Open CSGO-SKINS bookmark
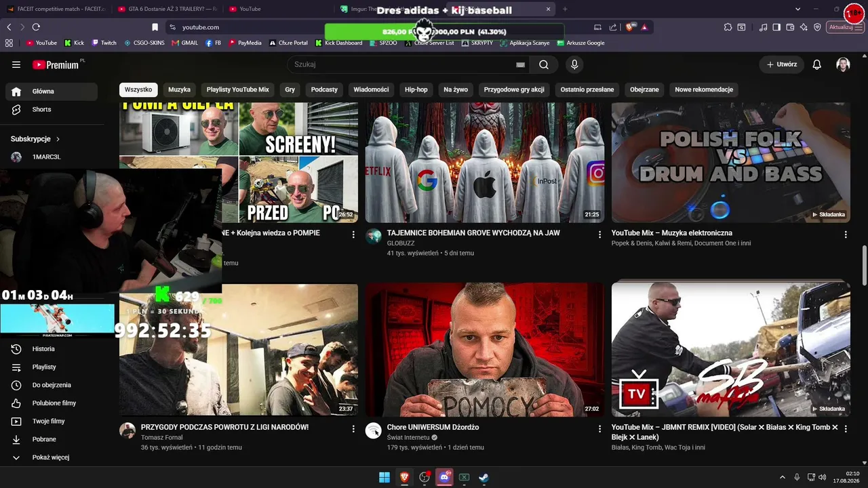Screen dimensions: 868x488 click(x=145, y=43)
